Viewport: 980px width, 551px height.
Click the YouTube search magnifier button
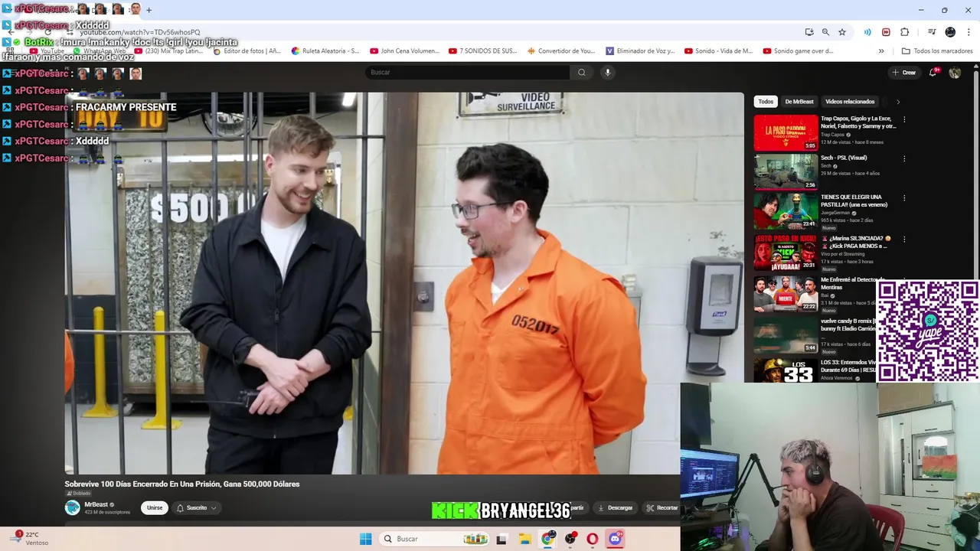click(x=582, y=73)
